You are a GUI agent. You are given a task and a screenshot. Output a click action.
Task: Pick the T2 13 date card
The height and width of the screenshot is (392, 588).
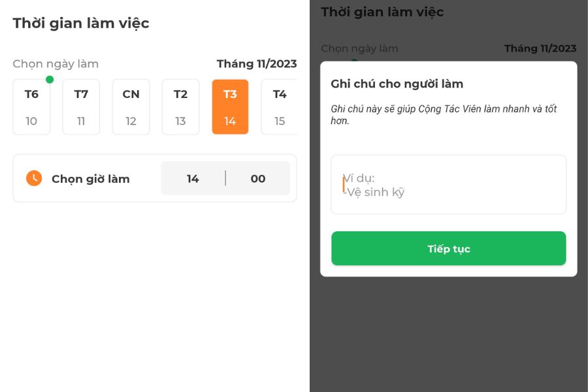pos(180,107)
